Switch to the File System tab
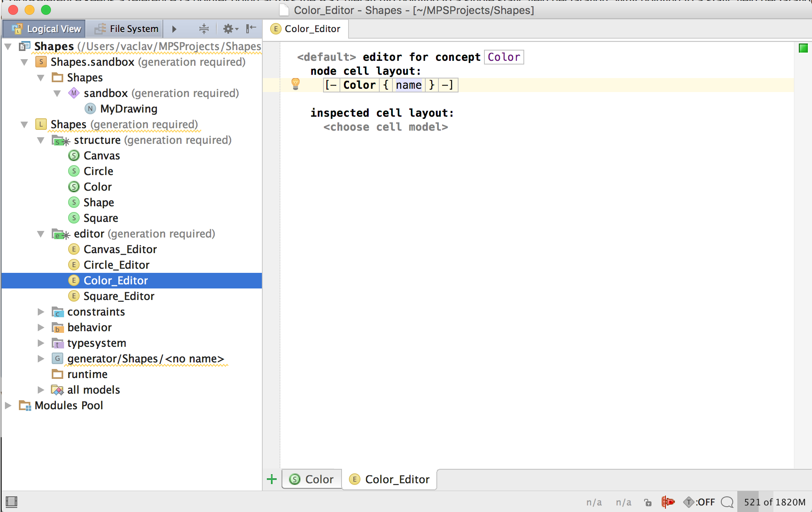Image resolution: width=812 pixels, height=512 pixels. [126, 29]
